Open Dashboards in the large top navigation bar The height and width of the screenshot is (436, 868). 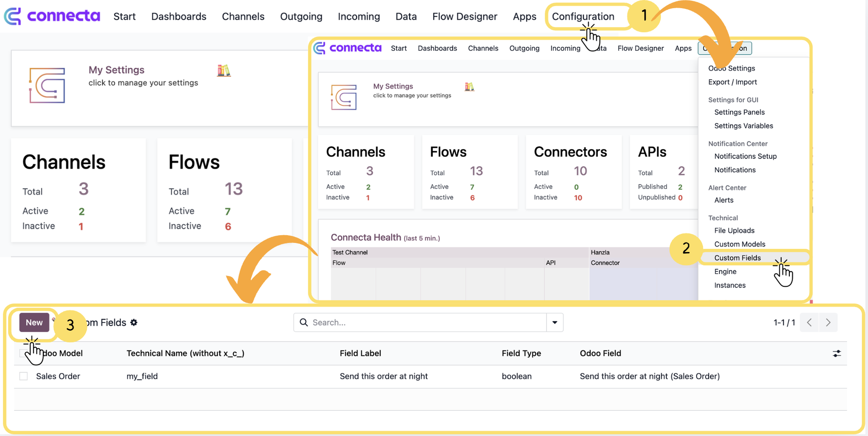tap(179, 16)
